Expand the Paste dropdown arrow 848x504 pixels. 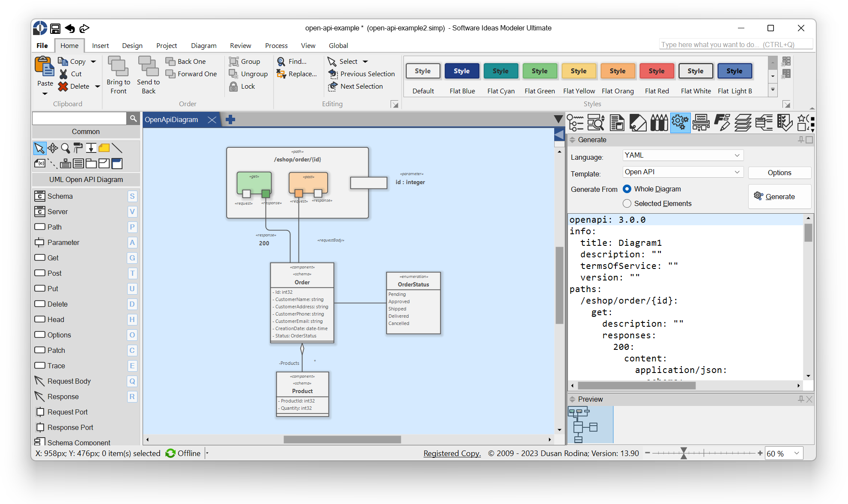click(x=45, y=93)
